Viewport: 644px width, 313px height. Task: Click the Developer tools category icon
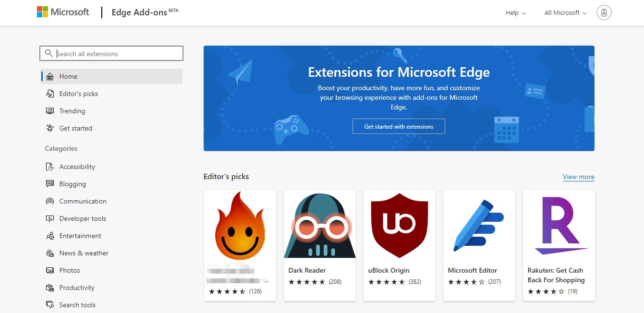pyautogui.click(x=50, y=218)
